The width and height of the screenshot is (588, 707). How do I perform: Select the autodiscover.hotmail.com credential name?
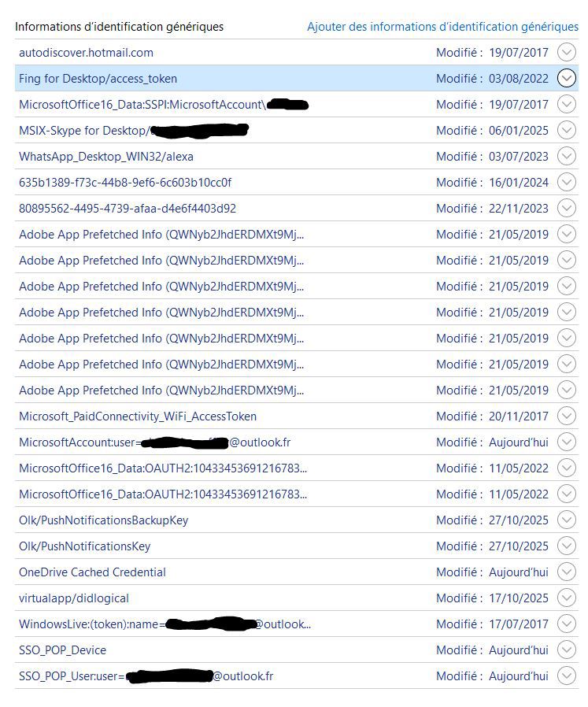(86, 53)
